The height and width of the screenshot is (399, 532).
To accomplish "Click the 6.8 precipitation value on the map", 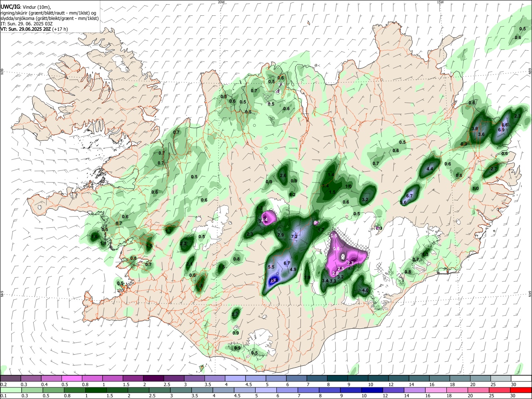I will coord(505,125).
